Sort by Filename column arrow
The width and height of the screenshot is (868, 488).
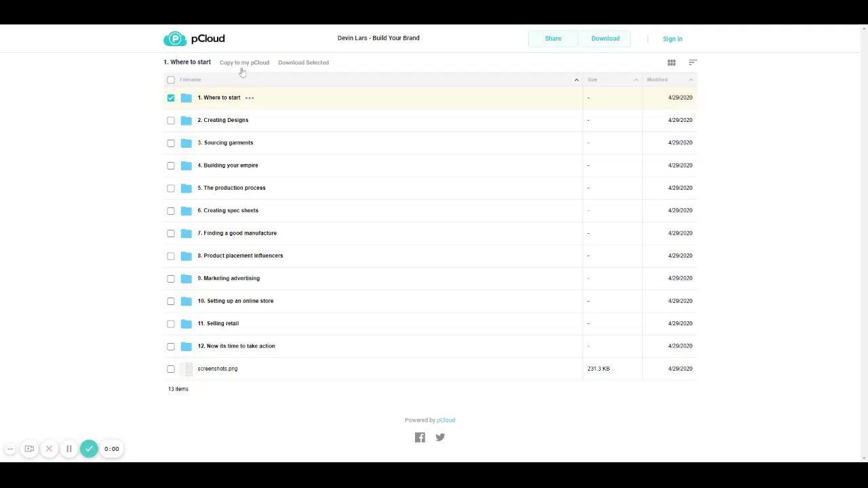click(576, 80)
